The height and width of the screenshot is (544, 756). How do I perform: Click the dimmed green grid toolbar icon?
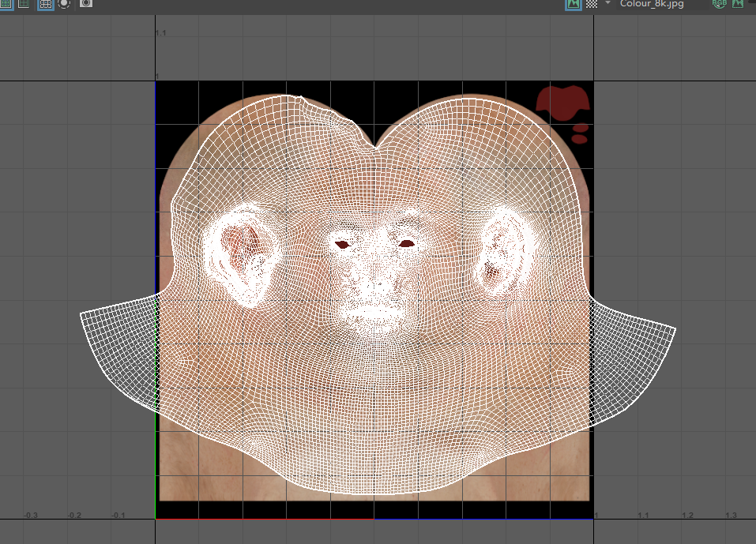[x=24, y=4]
